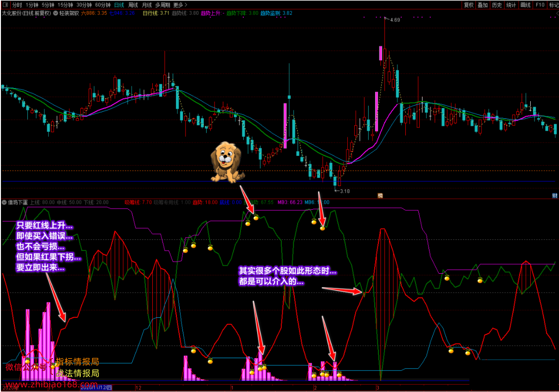Click the 统计 statistics button
The width and height of the screenshot is (559, 392).
point(511,5)
